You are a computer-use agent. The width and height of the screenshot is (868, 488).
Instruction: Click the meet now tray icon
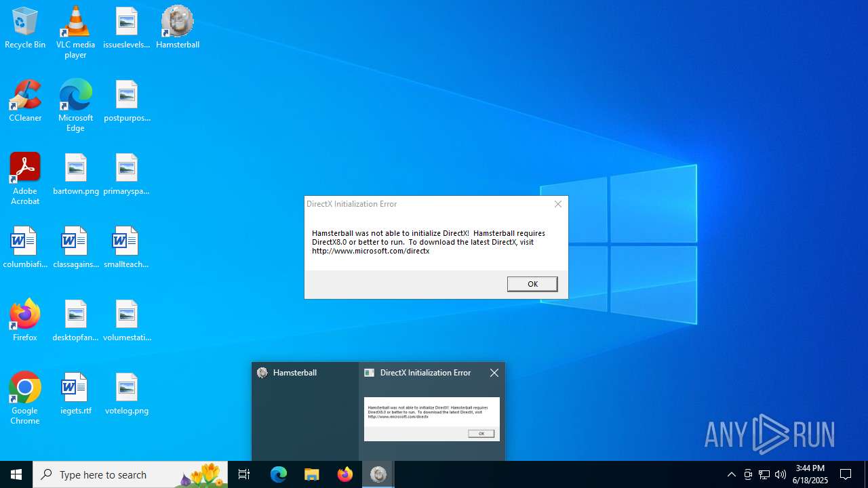pyautogui.click(x=748, y=474)
